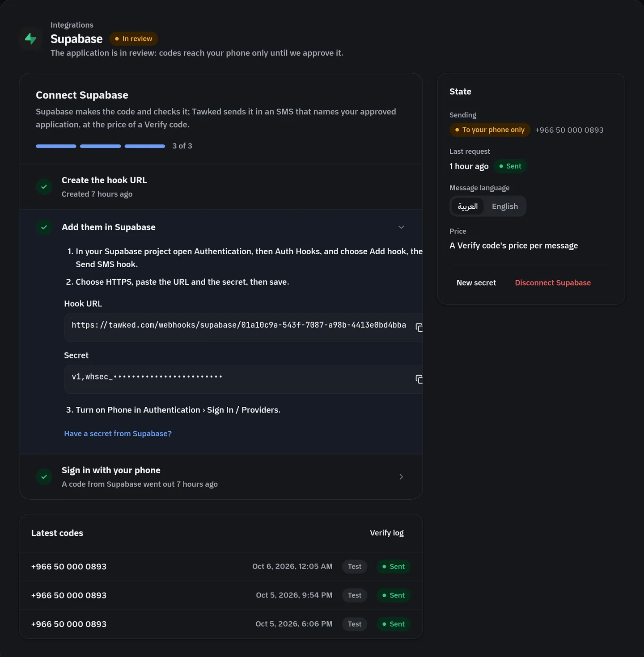The width and height of the screenshot is (644, 657).
Task: Copy the Hook URL
Action: point(419,328)
